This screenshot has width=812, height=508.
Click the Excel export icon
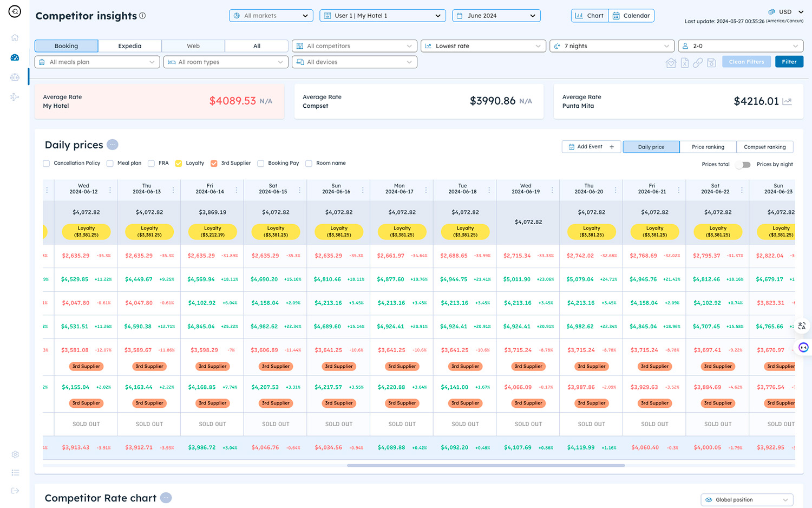coord(684,63)
